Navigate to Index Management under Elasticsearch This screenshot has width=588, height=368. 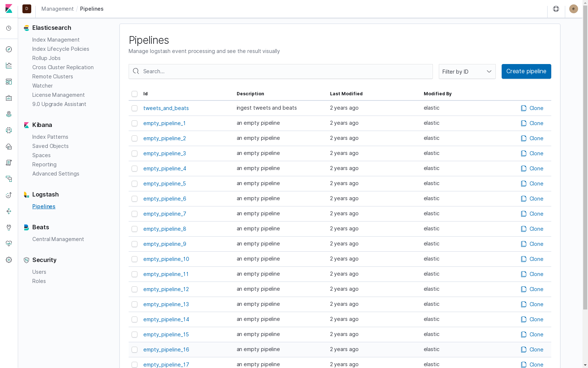click(56, 39)
